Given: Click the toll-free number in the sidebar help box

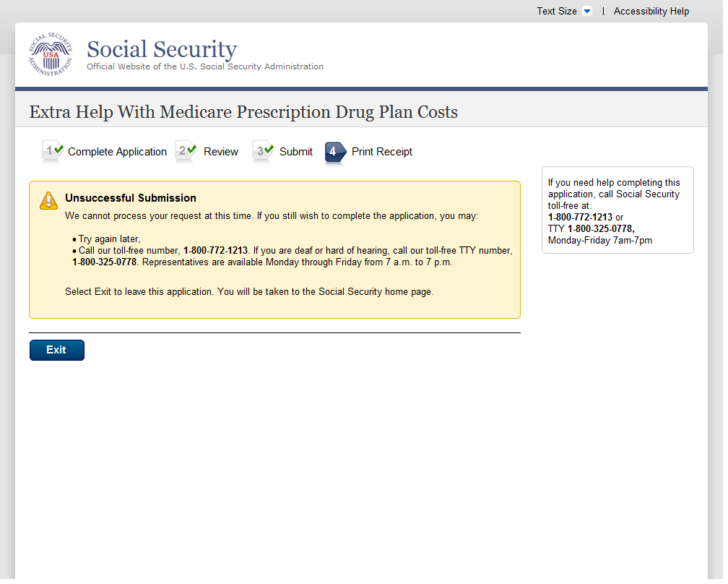Looking at the screenshot, I should (580, 218).
